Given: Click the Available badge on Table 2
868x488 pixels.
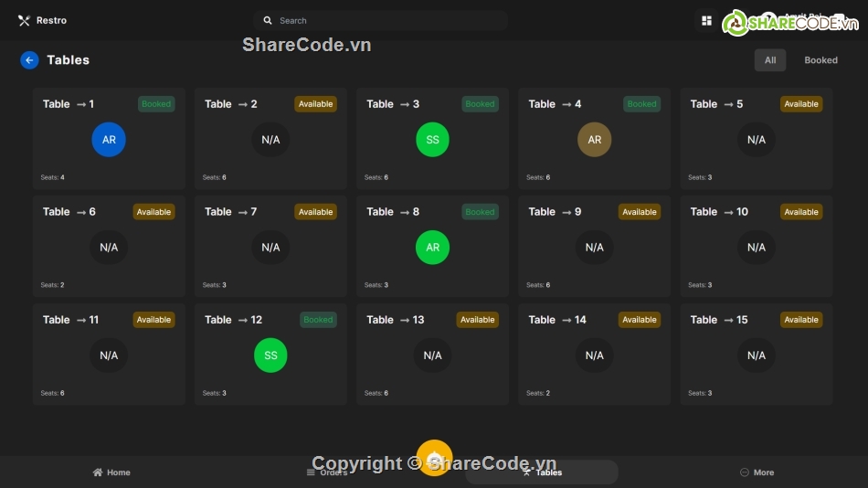Looking at the screenshot, I should (315, 104).
